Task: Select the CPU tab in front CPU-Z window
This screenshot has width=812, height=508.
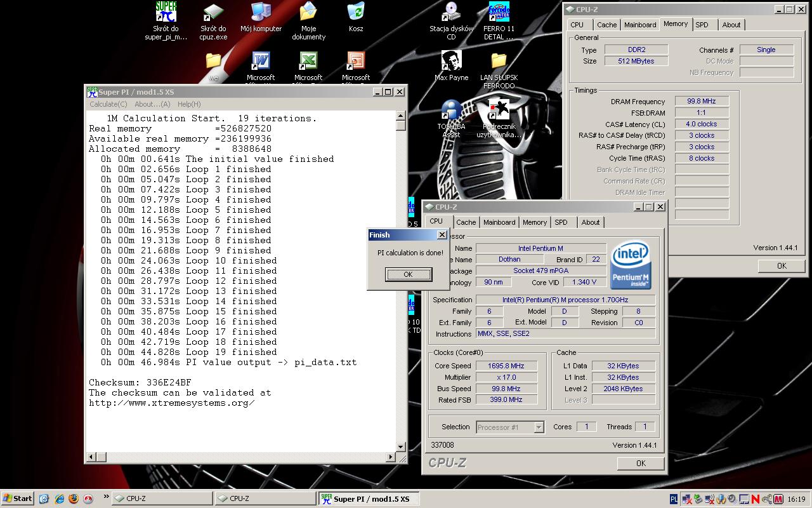Action: click(x=436, y=222)
